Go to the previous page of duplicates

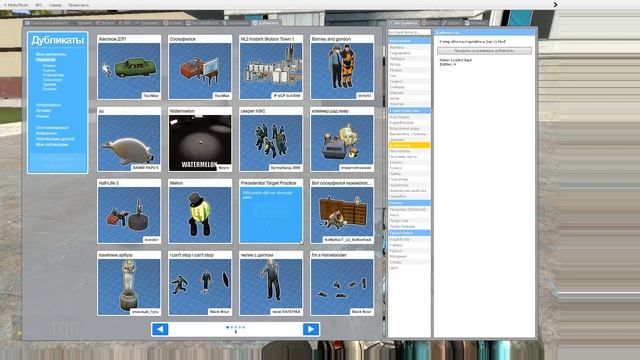coord(160,329)
